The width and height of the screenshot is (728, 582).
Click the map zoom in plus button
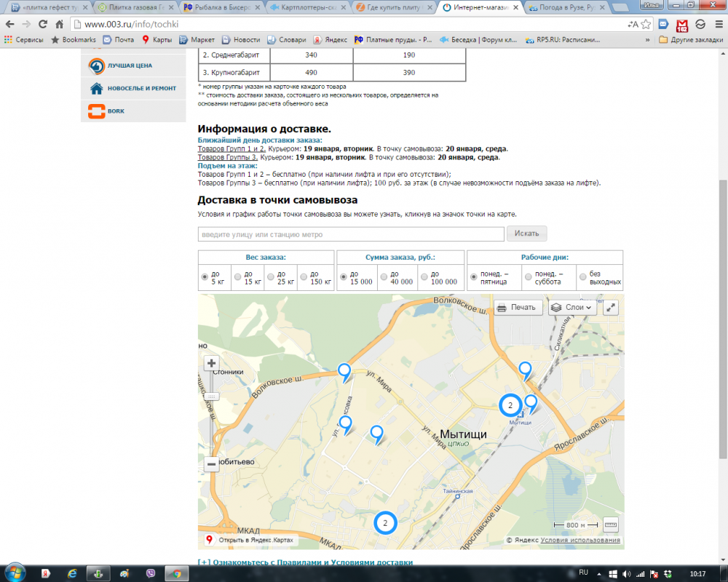(x=212, y=364)
